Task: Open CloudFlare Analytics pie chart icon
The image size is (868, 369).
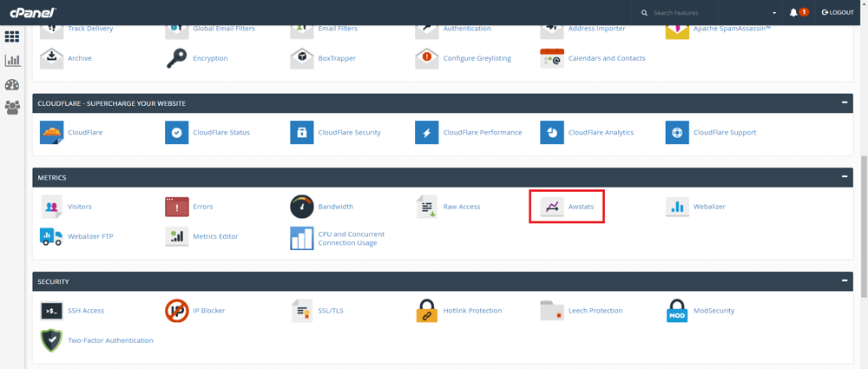Action: click(x=552, y=133)
